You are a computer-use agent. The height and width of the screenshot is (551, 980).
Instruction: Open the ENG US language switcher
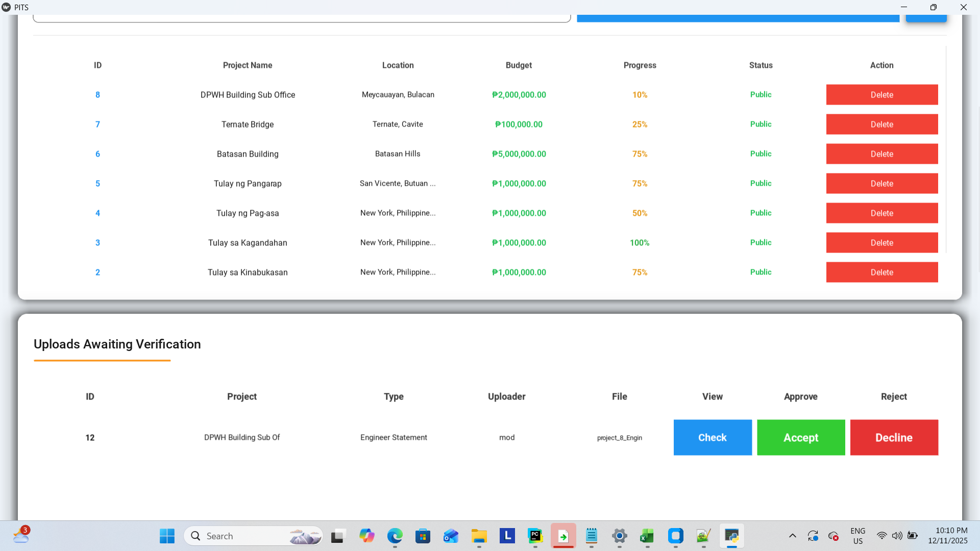click(858, 536)
